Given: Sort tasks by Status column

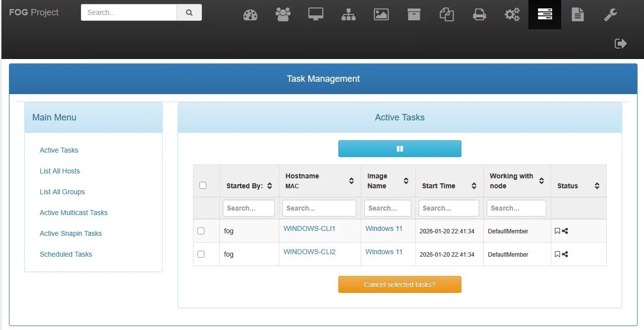Looking at the screenshot, I should [x=578, y=186].
